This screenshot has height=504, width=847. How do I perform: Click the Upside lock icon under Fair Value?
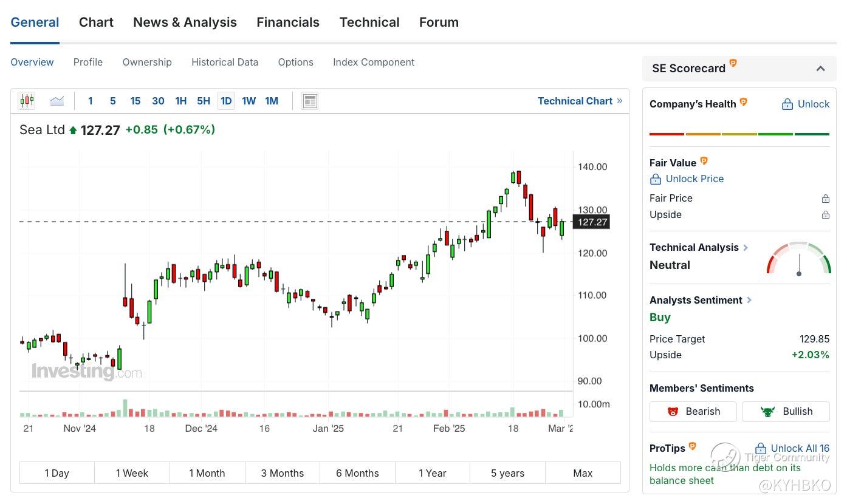[x=826, y=215]
